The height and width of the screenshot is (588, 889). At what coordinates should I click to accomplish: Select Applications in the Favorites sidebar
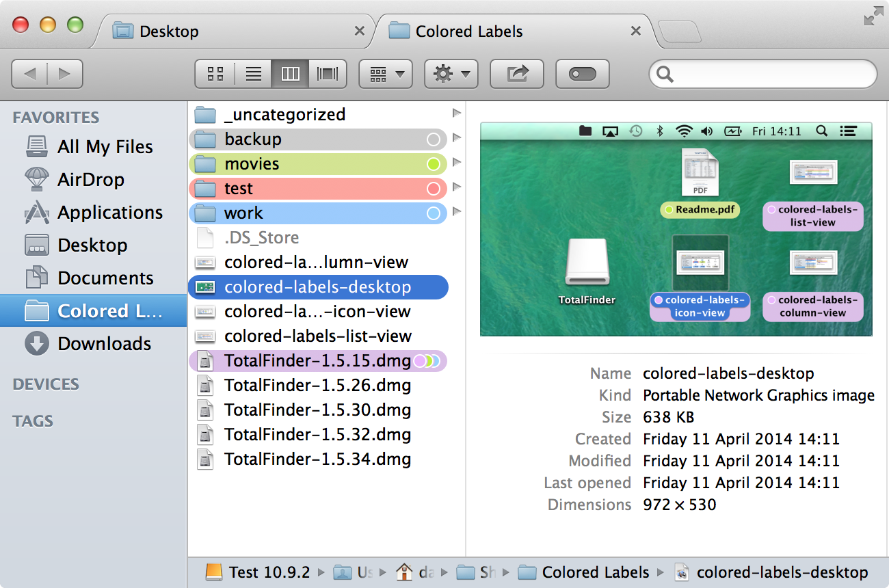109,213
